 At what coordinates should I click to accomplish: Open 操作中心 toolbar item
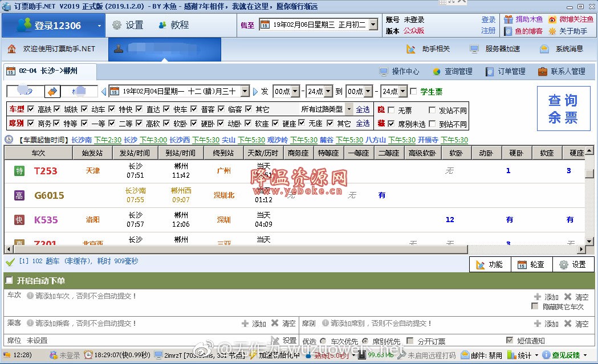[x=399, y=71]
